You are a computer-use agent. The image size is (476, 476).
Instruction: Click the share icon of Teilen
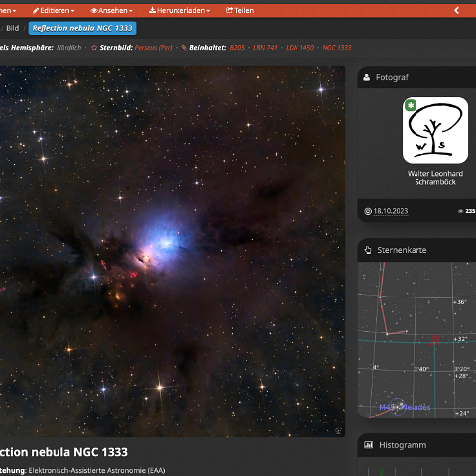pyautogui.click(x=229, y=10)
